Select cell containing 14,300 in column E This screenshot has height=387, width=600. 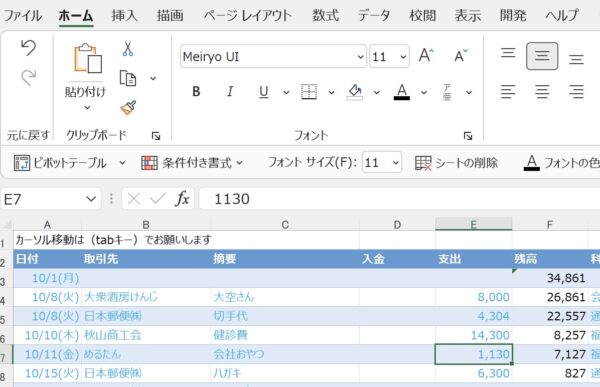pyautogui.click(x=474, y=335)
